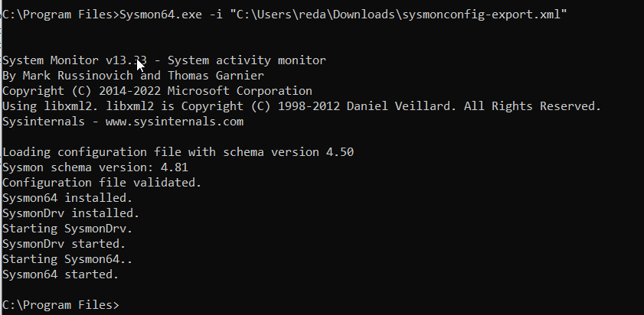Click the Starting SysmonDrv line
Screen dimensions: 644x315
[x=68, y=229]
